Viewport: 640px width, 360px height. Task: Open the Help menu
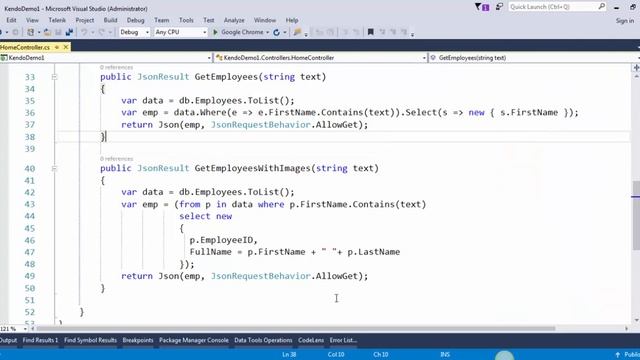click(292, 20)
